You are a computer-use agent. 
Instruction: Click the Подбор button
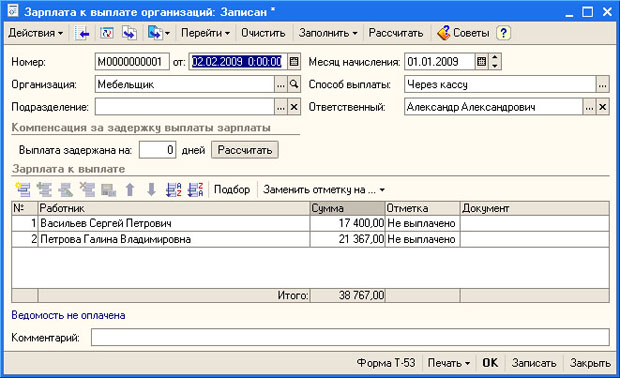pos(232,189)
